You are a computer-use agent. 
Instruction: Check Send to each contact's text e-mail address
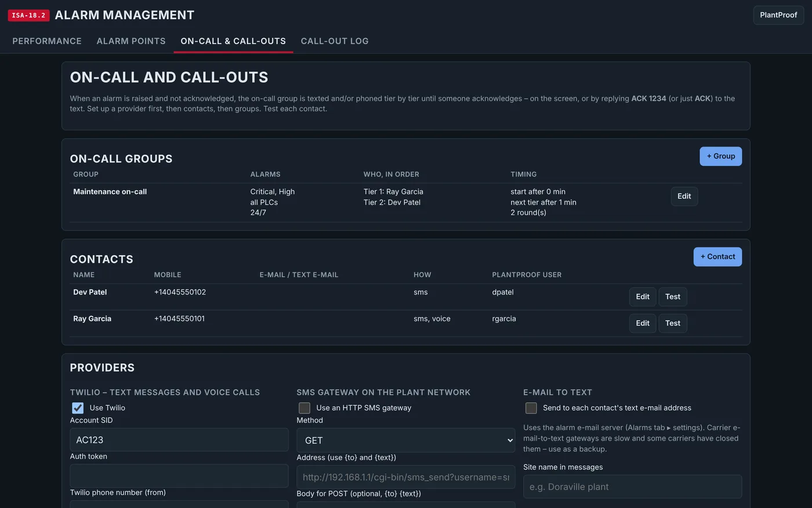click(x=531, y=408)
